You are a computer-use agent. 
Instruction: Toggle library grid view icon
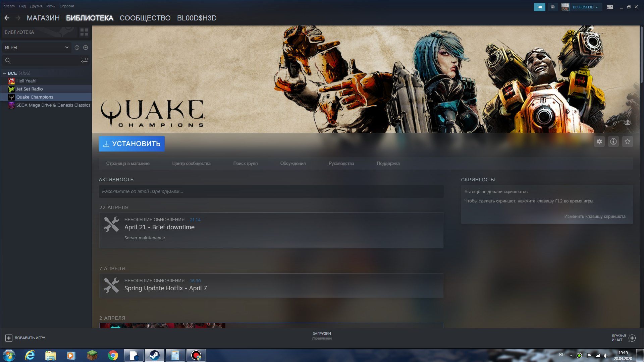pos(84,32)
